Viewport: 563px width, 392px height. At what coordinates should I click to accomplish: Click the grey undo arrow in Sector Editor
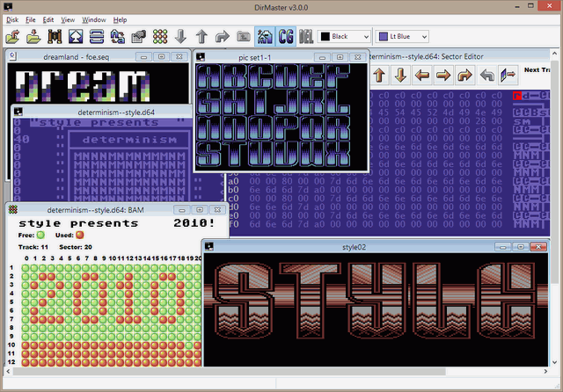coord(486,76)
